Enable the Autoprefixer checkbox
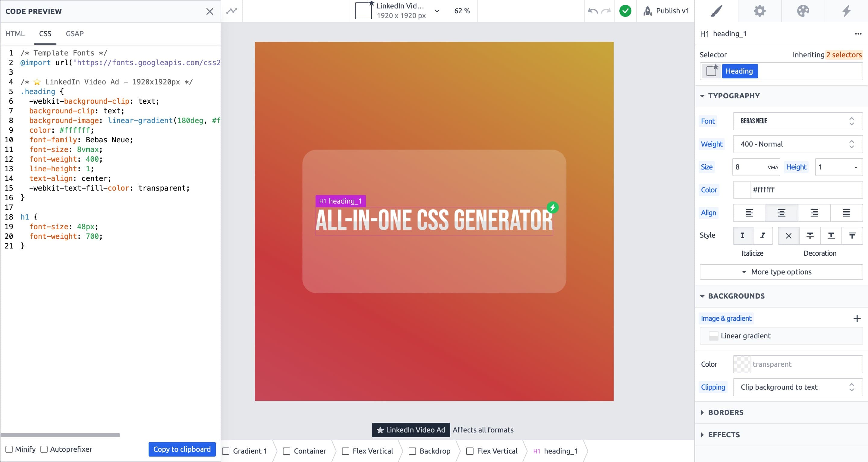Image resolution: width=868 pixels, height=462 pixels. point(45,449)
